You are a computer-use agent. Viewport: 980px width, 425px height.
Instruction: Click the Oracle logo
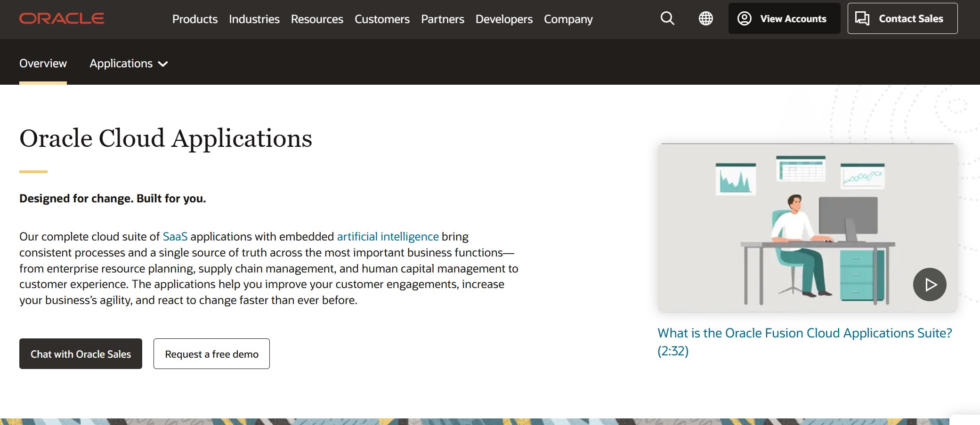[x=62, y=19]
